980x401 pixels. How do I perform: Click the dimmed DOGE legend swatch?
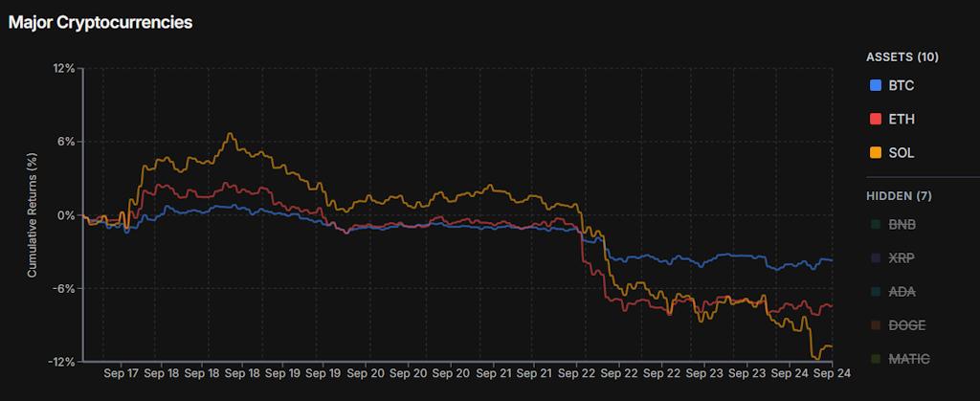(875, 325)
